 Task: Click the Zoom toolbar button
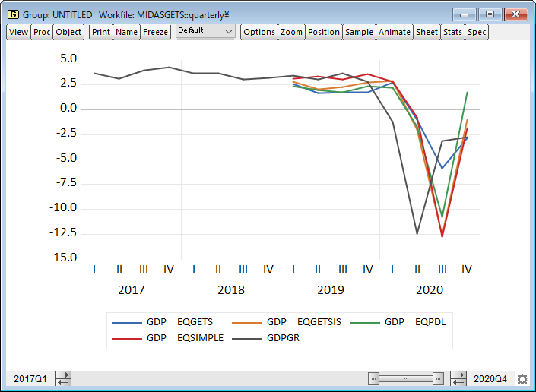[291, 32]
